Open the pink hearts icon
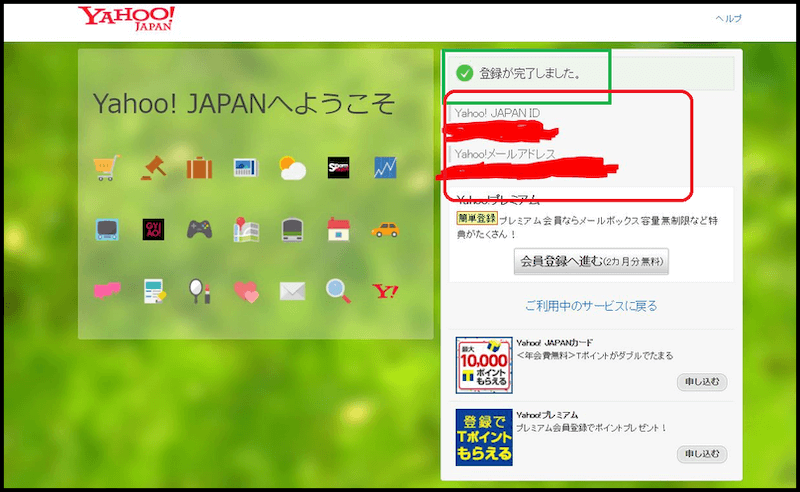 tap(246, 292)
